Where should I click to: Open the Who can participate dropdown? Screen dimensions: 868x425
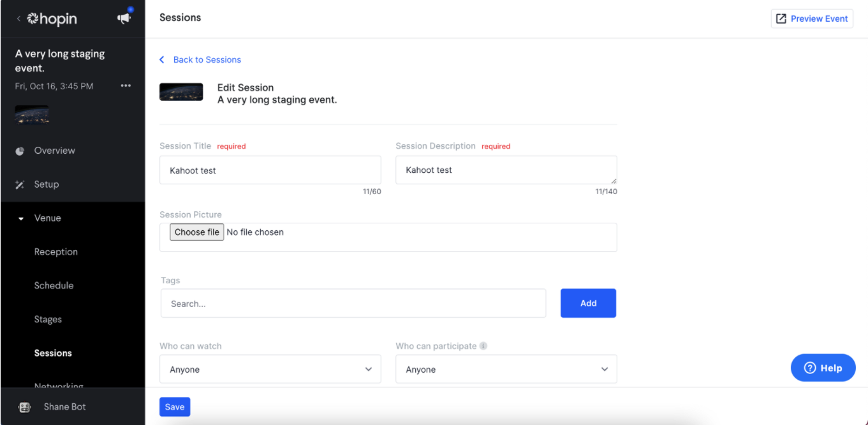[x=506, y=369]
